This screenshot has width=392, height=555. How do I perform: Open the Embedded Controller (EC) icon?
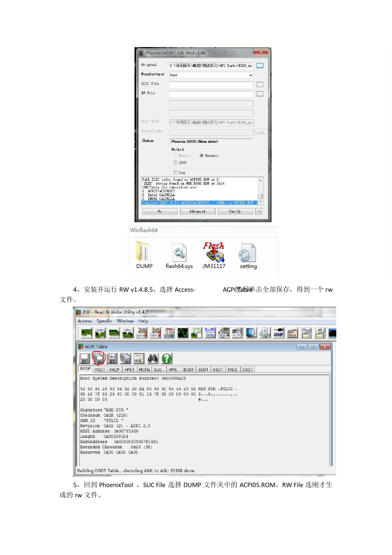[251, 333]
